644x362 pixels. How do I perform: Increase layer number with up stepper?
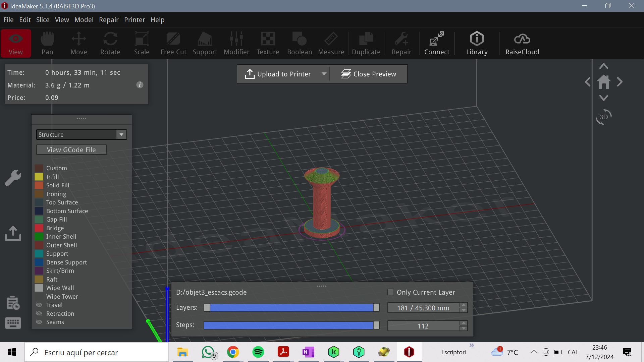click(x=464, y=305)
